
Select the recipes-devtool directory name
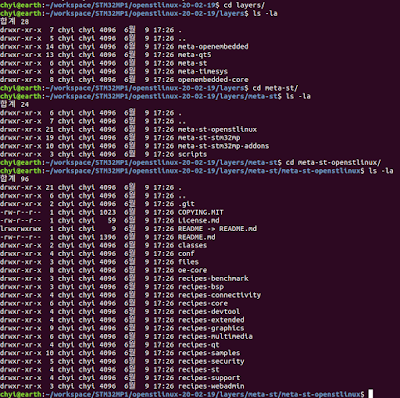click(209, 312)
